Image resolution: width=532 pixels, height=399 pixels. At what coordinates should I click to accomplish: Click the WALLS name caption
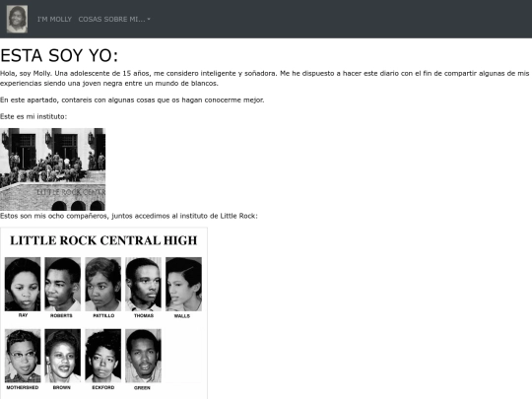182,316
